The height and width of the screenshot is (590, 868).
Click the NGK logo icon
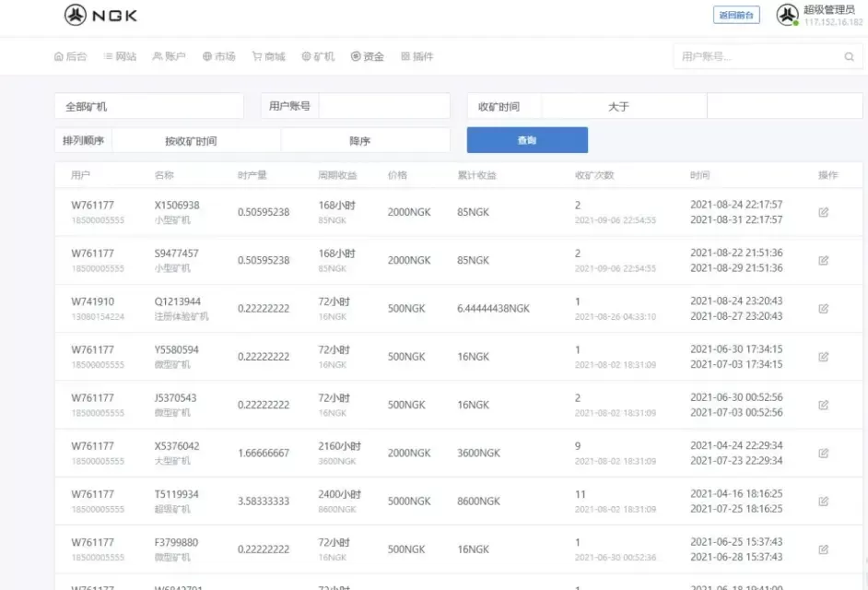click(76, 15)
